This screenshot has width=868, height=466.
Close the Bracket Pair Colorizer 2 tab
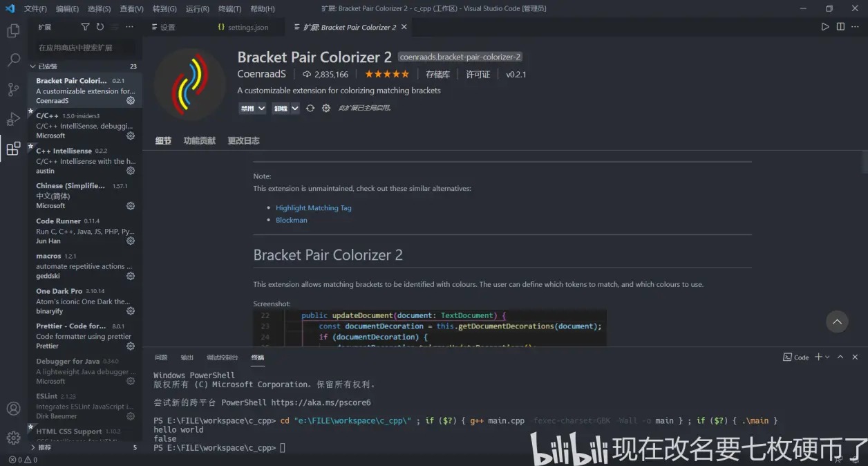pyautogui.click(x=404, y=27)
